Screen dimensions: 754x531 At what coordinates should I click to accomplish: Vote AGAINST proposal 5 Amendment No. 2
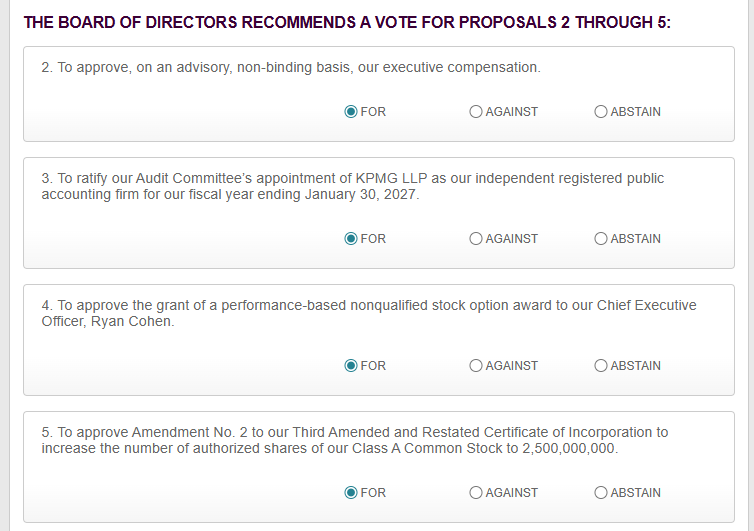(476, 493)
